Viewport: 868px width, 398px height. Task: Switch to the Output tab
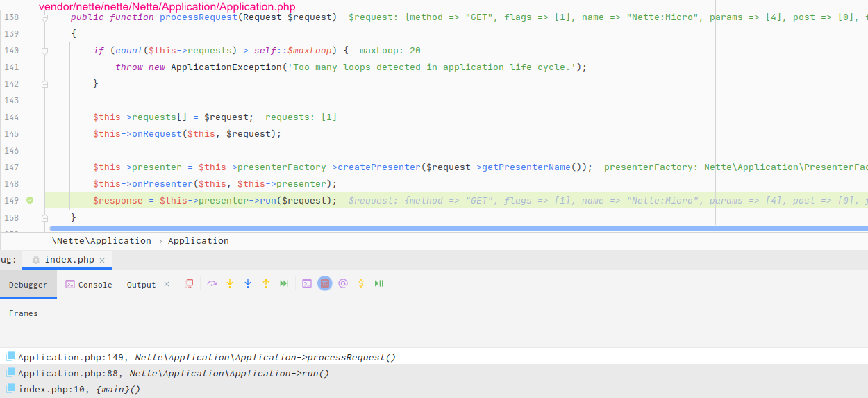[x=141, y=285]
